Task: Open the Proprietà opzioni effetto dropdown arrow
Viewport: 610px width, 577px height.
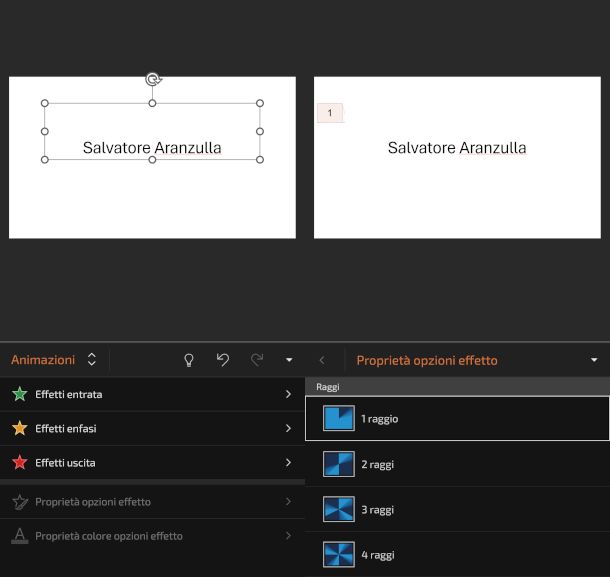Action: coord(594,360)
